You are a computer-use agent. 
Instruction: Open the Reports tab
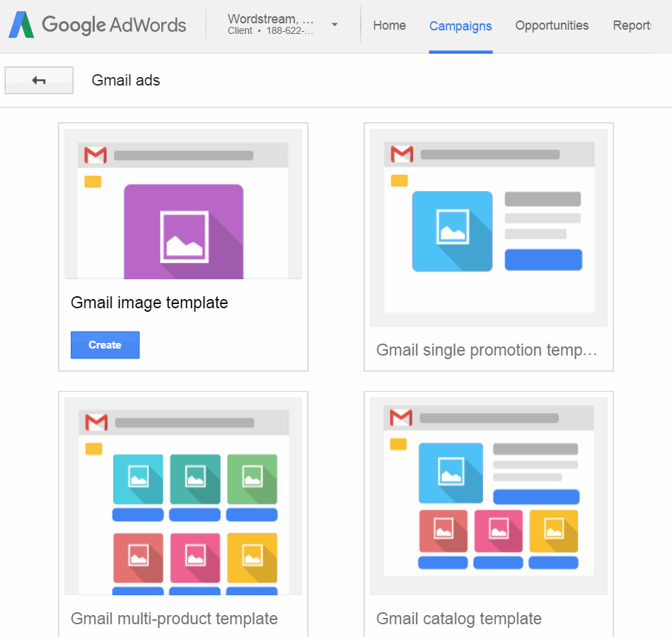click(632, 25)
